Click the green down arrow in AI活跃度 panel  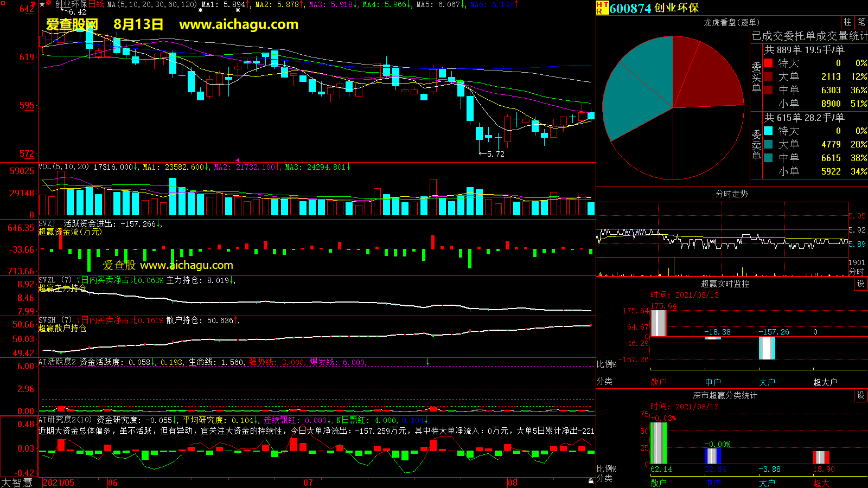[427, 362]
